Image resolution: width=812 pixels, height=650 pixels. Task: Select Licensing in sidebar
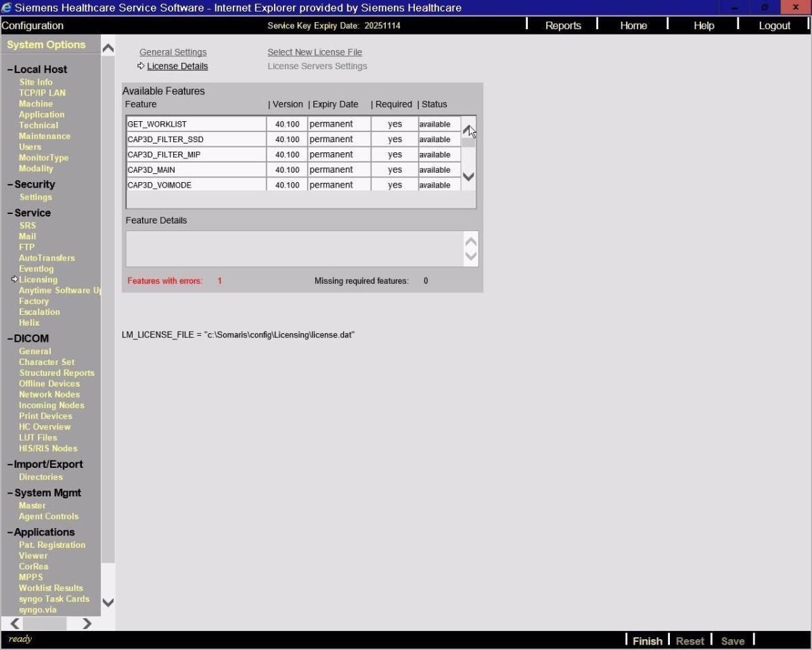point(38,280)
